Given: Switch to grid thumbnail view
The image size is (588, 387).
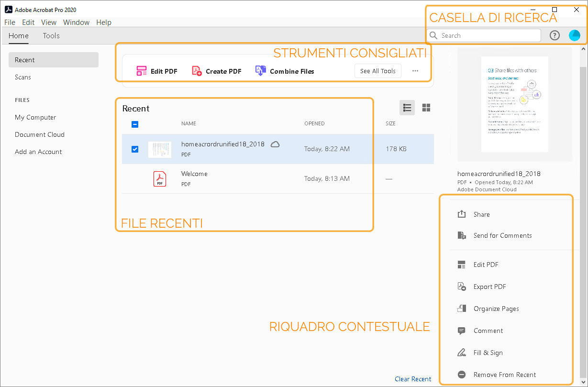Looking at the screenshot, I should (426, 108).
